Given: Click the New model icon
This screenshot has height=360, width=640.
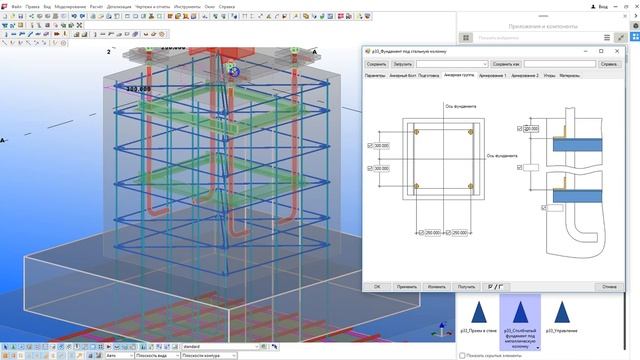Looking at the screenshot, I should click(x=5, y=16).
